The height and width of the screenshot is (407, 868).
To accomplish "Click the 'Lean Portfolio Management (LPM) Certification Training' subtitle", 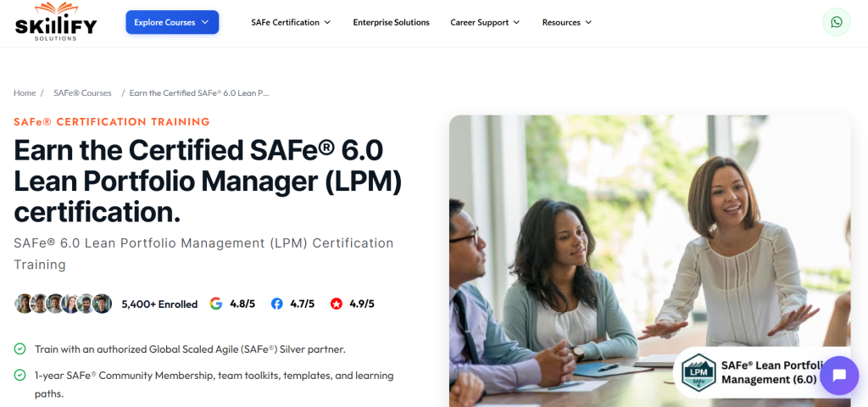I will 203,254.
